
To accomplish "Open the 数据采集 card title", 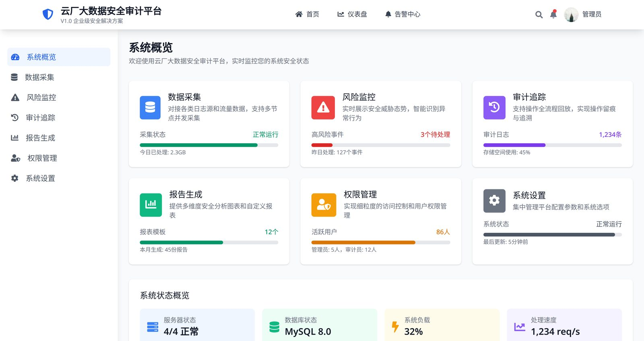I will tap(184, 97).
